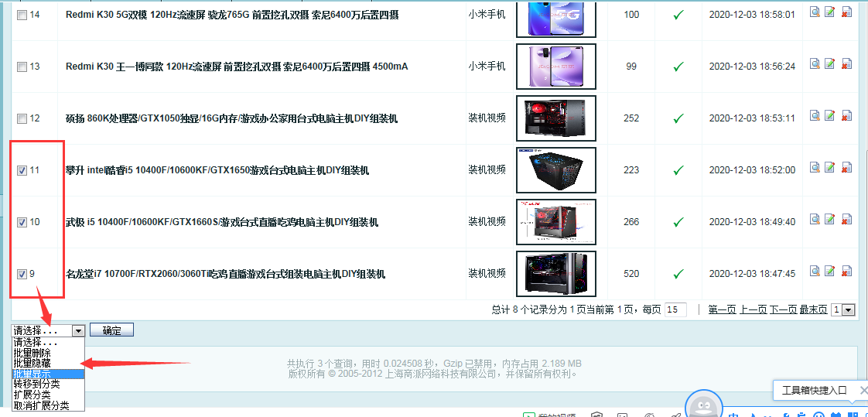Click delete icon for row 13 Redmi K30
Screen dimensions: 868x417
(x=846, y=63)
